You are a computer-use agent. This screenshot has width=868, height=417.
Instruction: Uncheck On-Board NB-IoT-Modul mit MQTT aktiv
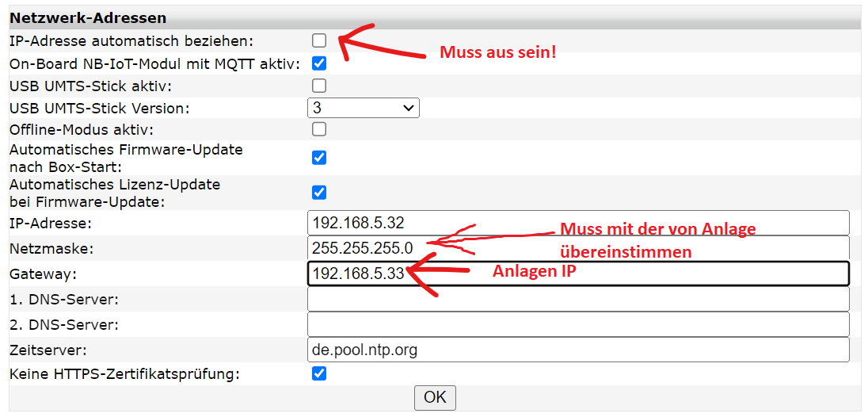click(x=319, y=63)
